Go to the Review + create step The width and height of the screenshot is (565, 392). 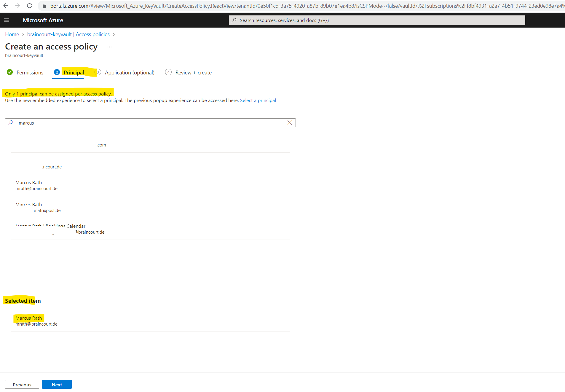click(193, 72)
